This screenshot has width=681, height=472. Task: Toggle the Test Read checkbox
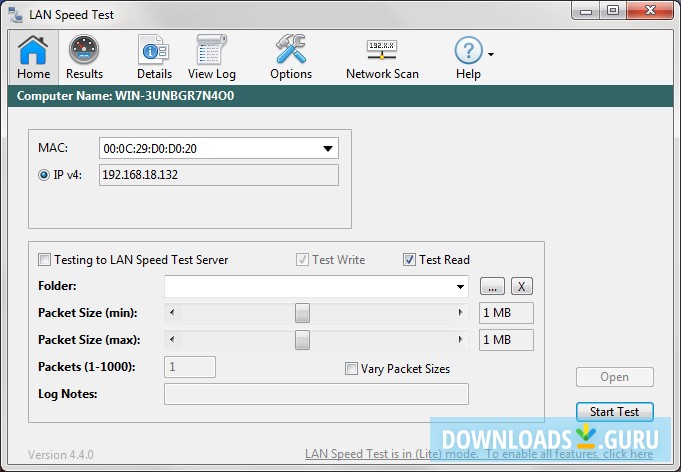point(409,260)
